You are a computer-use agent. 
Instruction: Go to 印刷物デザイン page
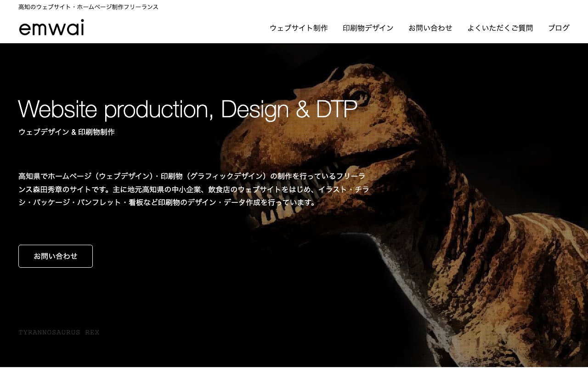[x=368, y=28]
